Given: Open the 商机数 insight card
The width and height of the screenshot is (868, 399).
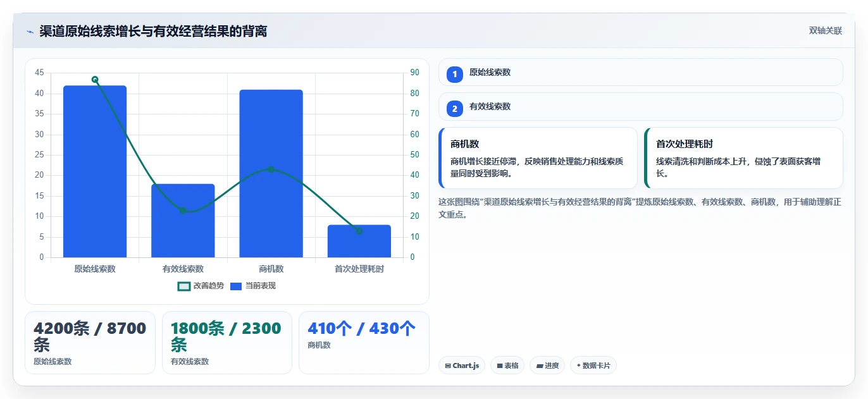Looking at the screenshot, I should (538, 158).
